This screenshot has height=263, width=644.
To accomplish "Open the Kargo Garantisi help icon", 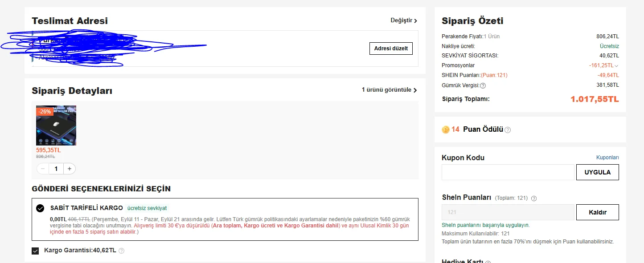I will (x=121, y=251).
